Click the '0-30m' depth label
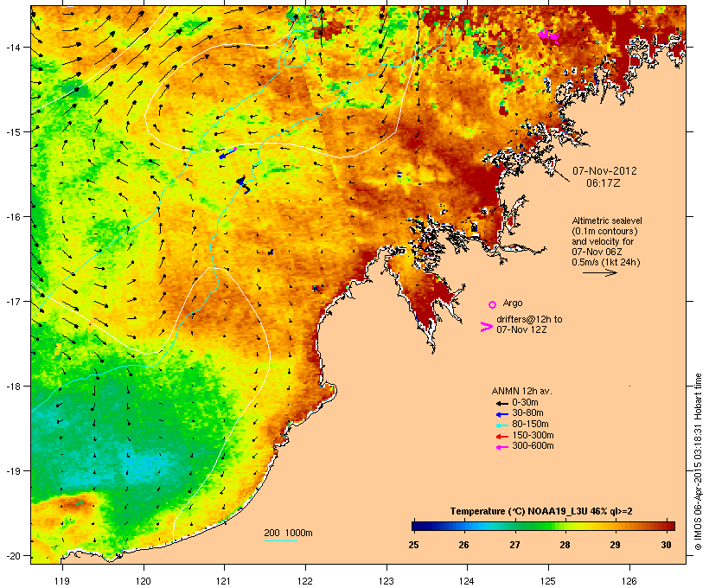The height and width of the screenshot is (588, 709). 525,403
